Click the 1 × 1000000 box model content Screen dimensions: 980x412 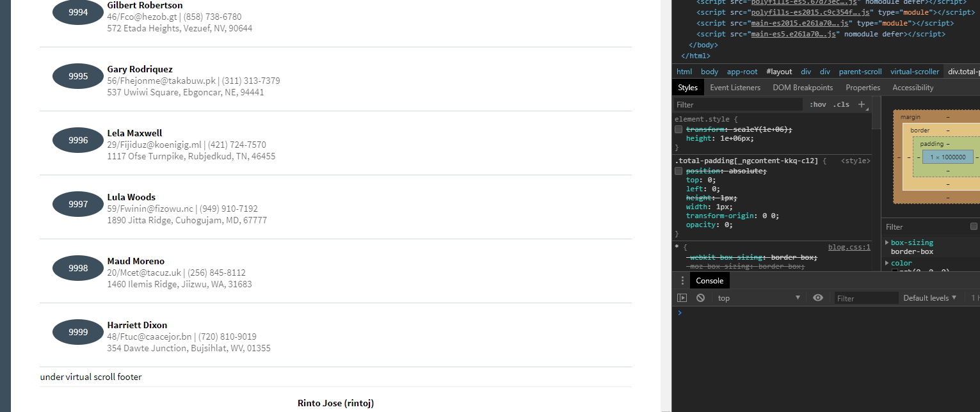click(947, 157)
